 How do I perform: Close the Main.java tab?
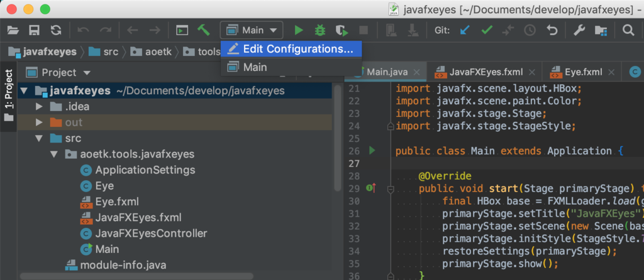[x=416, y=73]
